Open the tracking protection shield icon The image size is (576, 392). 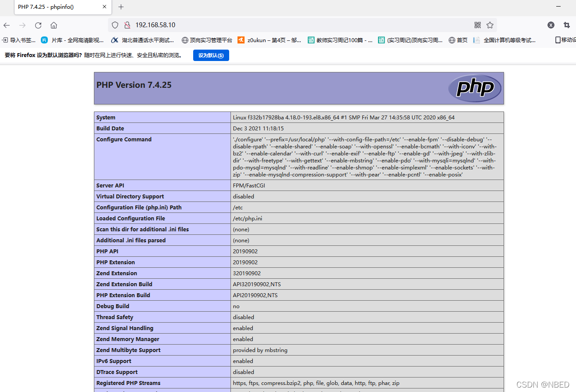coord(115,25)
